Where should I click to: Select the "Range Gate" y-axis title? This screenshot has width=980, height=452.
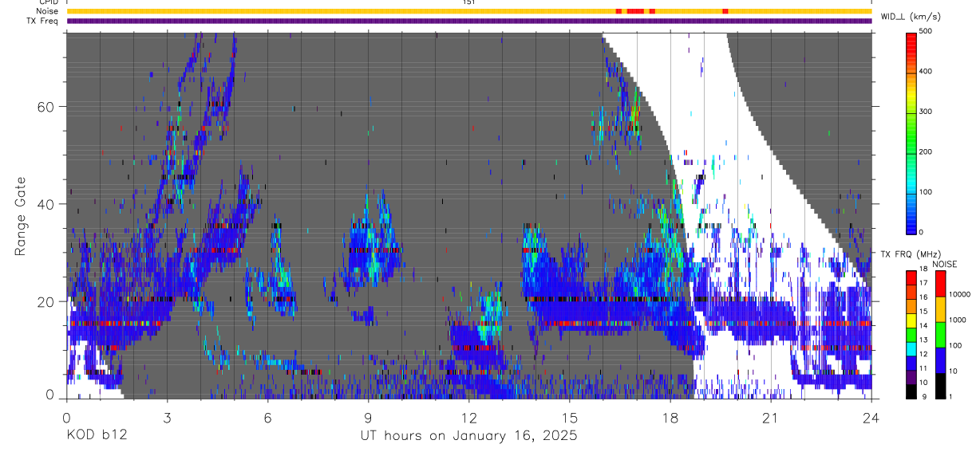pos(22,215)
